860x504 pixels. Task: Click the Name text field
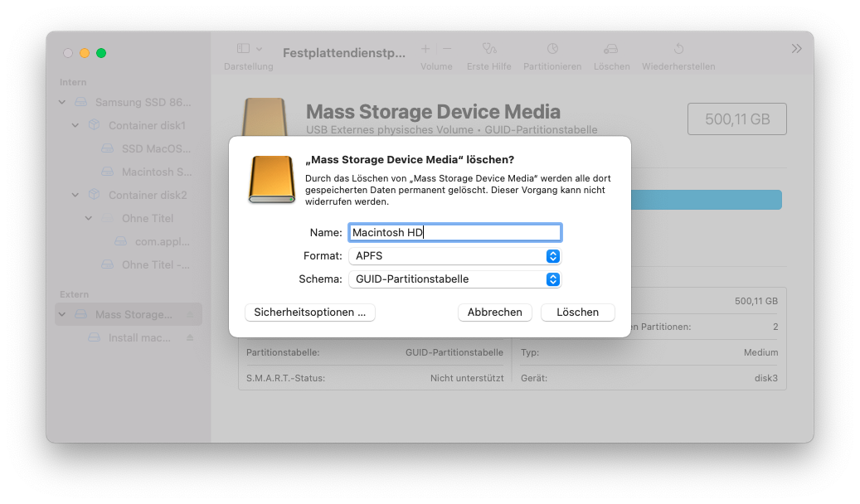[454, 233]
